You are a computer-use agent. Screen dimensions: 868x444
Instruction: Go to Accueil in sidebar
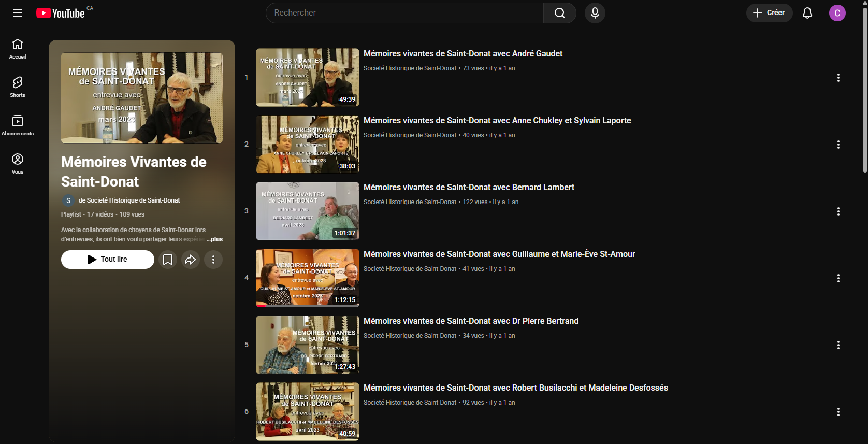[x=18, y=49]
